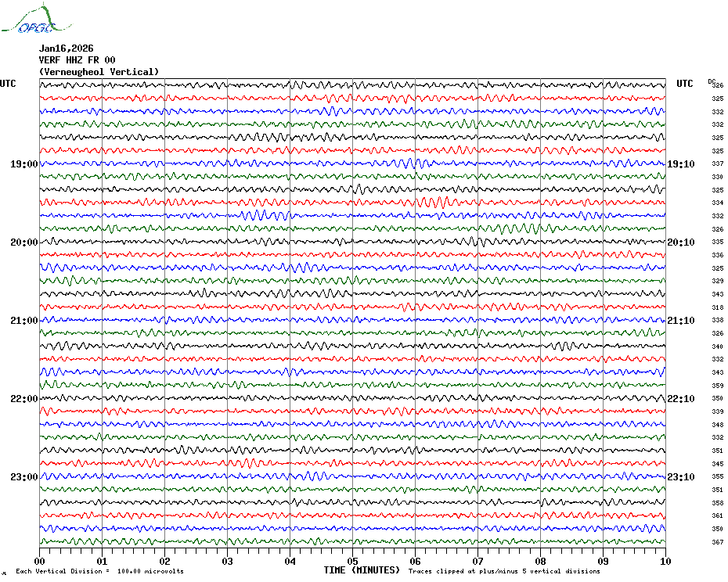Click the DC value 334
This screenshot has width=728, height=582.
tap(718, 203)
